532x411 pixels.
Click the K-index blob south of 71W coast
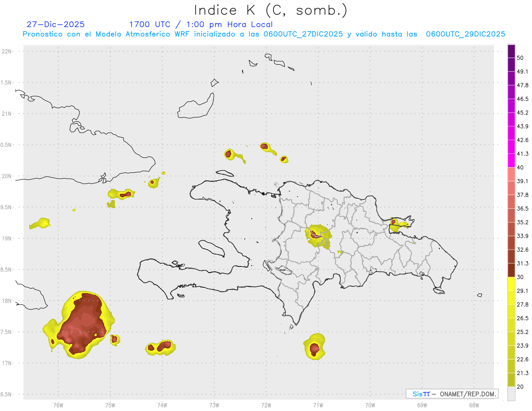click(314, 346)
